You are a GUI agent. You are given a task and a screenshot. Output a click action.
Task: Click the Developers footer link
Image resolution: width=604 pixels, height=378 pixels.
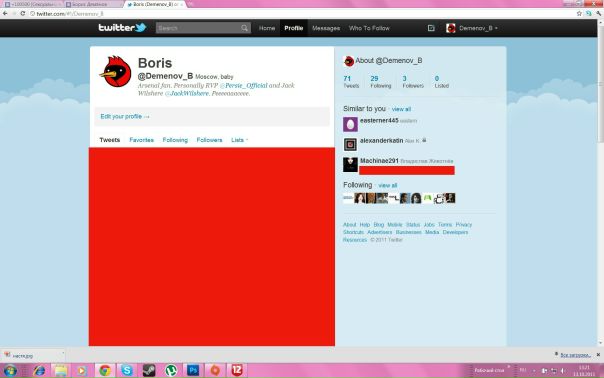pos(455,232)
